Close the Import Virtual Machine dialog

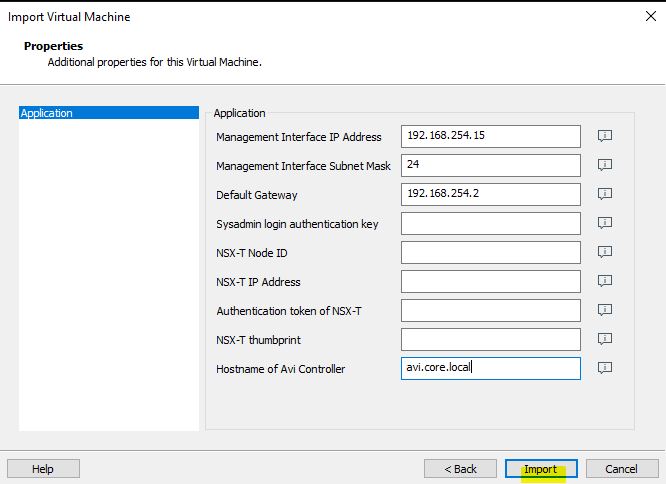click(651, 17)
